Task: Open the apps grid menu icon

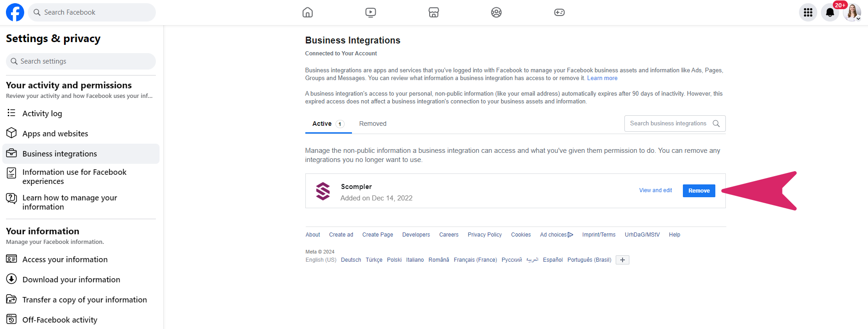Action: 808,12
